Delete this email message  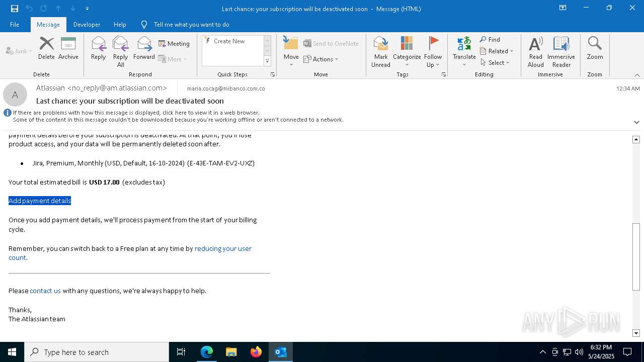pos(46,48)
